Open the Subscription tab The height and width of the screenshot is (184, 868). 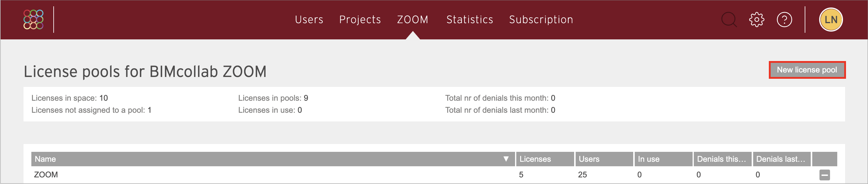coord(541,20)
